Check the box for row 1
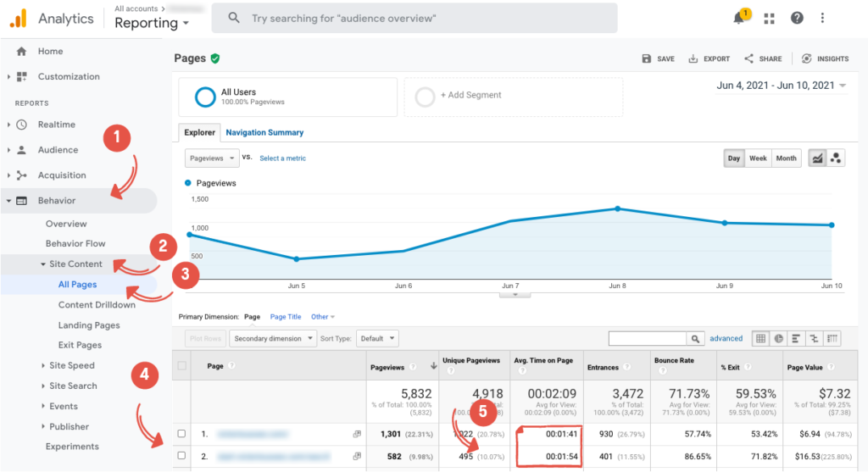868x472 pixels. [181, 434]
